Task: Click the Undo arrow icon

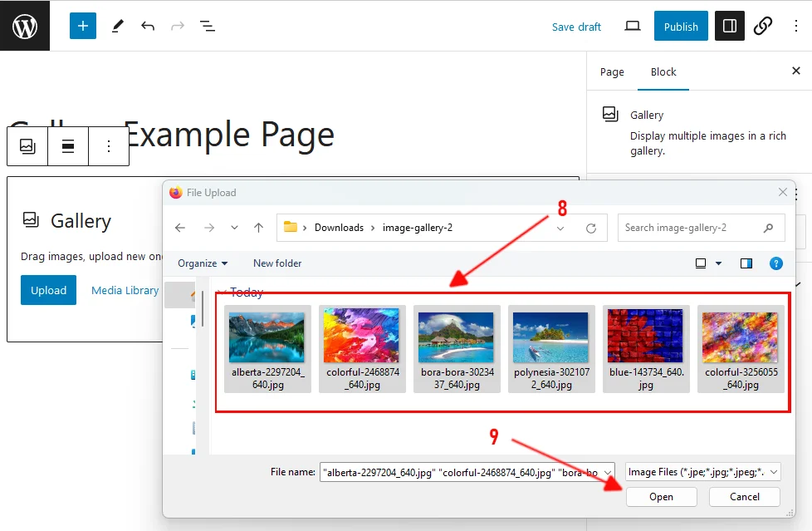Action: 148,26
